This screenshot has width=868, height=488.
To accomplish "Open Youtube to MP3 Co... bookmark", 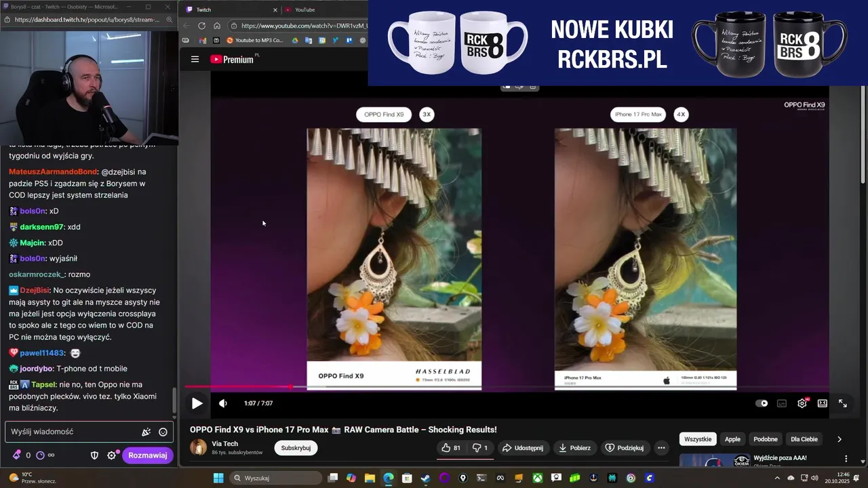I will [x=255, y=40].
